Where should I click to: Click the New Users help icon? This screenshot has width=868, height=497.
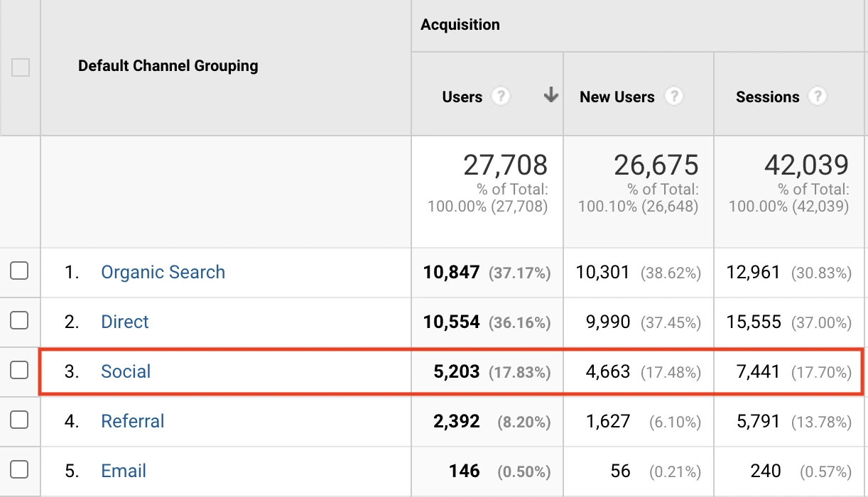pyautogui.click(x=673, y=97)
